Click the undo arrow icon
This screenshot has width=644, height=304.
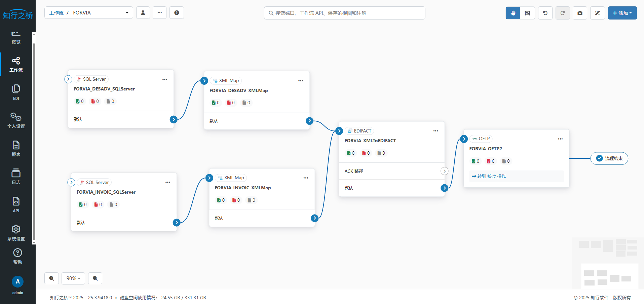pos(545,13)
